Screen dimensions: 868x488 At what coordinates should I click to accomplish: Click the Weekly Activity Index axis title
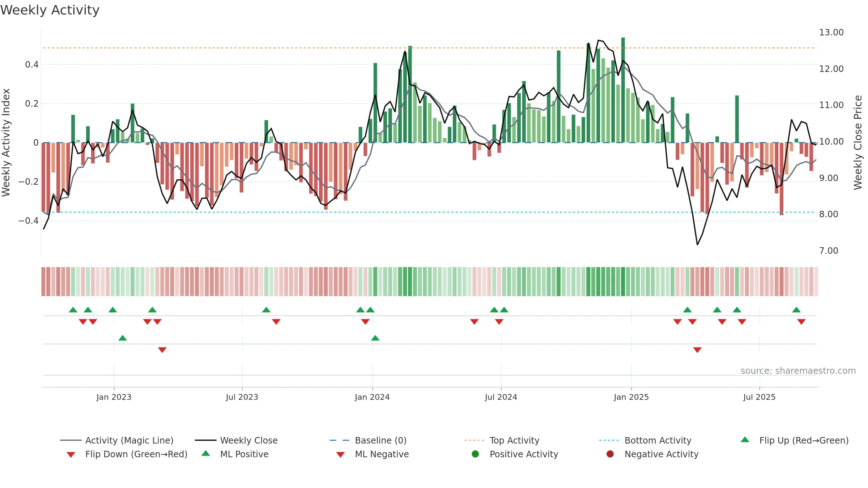pyautogui.click(x=6, y=142)
